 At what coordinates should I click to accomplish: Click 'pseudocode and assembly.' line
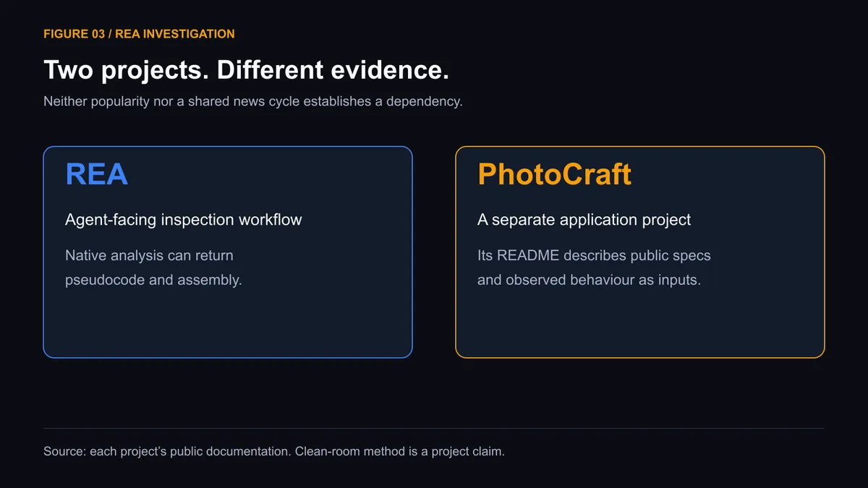click(x=153, y=280)
